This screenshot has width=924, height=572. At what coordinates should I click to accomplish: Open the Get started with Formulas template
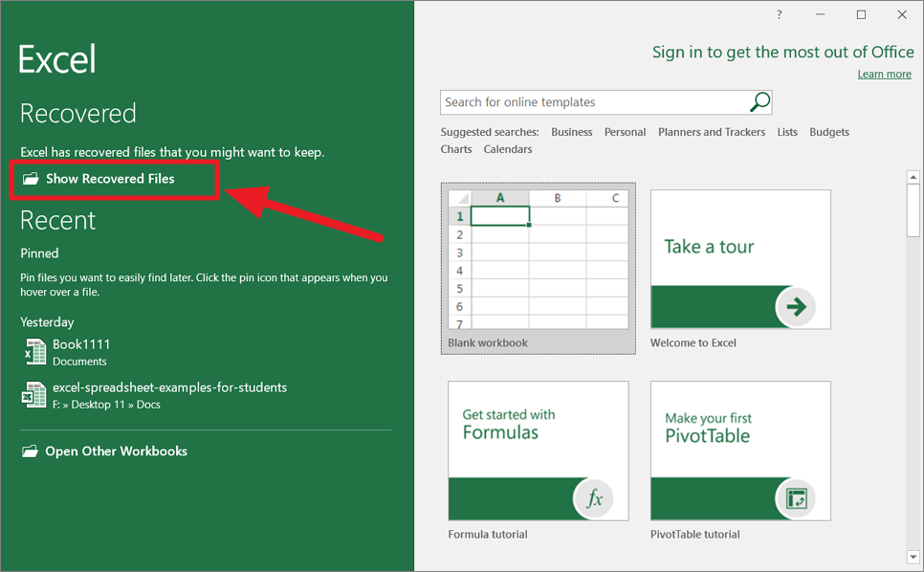[x=538, y=451]
